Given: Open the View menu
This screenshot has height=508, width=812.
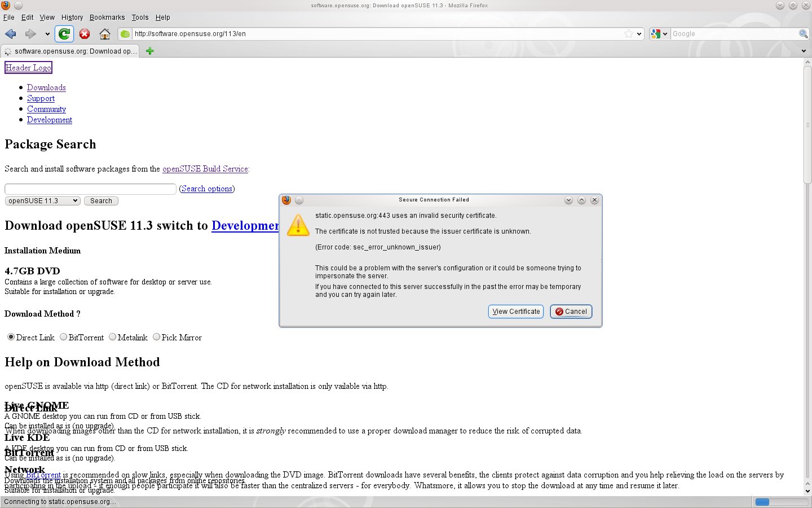Looking at the screenshot, I should (x=47, y=17).
